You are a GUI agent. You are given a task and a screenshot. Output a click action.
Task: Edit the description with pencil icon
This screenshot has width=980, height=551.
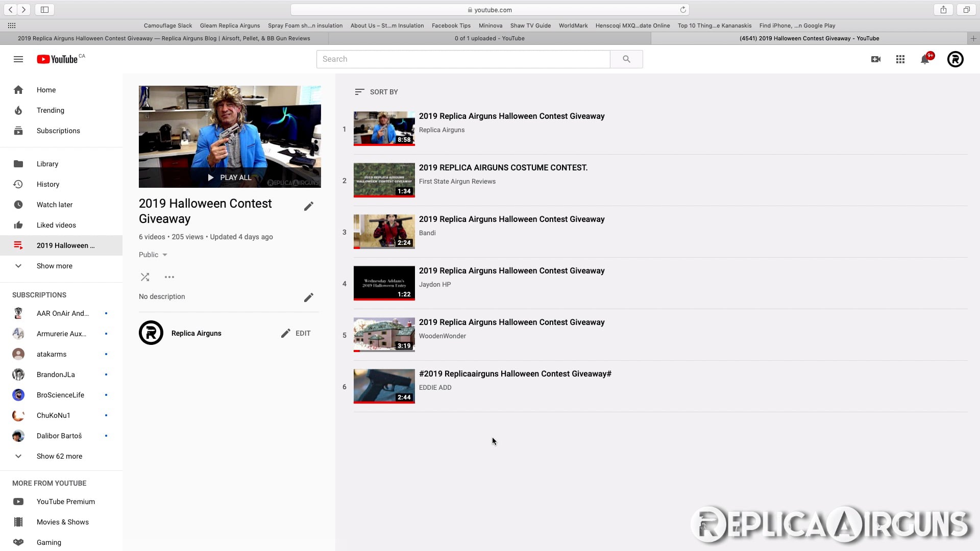(x=308, y=297)
